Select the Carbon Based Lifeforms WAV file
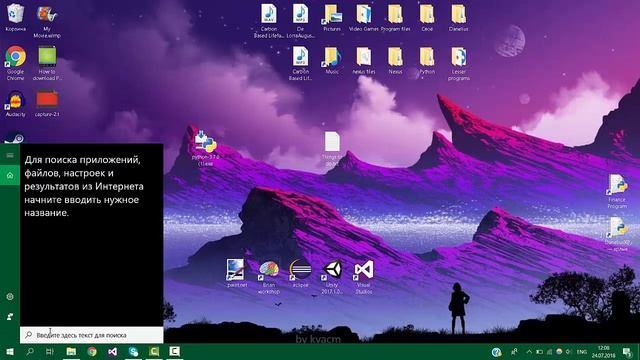Image resolution: width=640 pixels, height=360 pixels. 269,20
